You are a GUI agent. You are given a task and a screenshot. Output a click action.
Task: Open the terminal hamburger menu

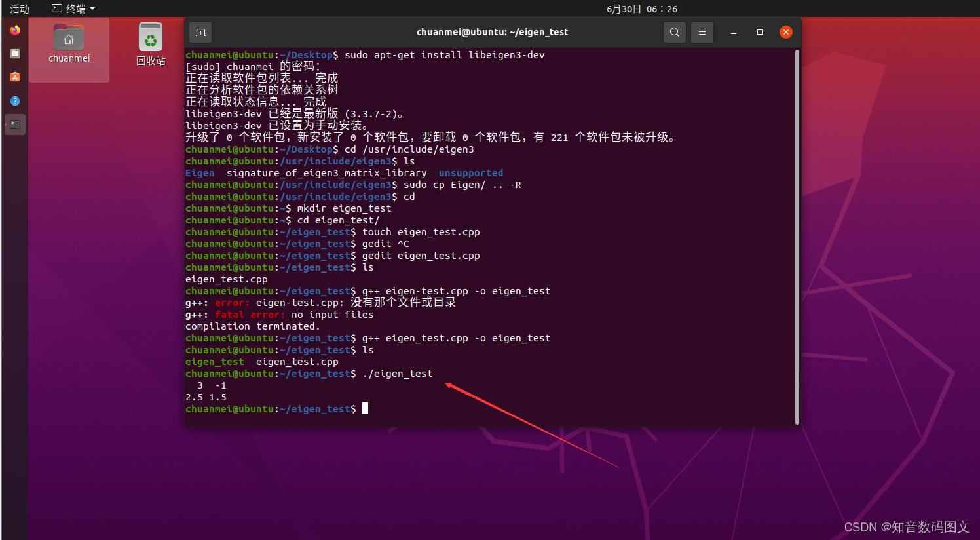click(x=702, y=31)
